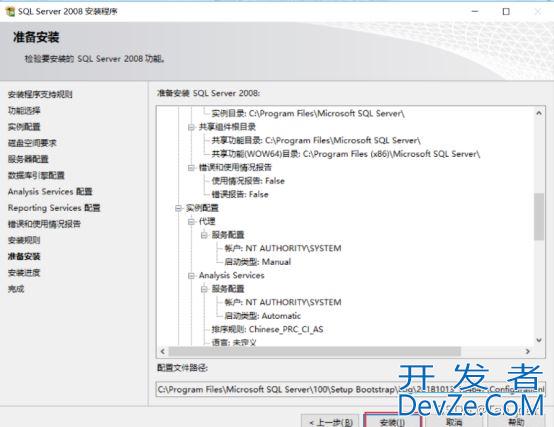Select 安装规则 step in sidebar
This screenshot has width=554, height=427.
point(24,240)
